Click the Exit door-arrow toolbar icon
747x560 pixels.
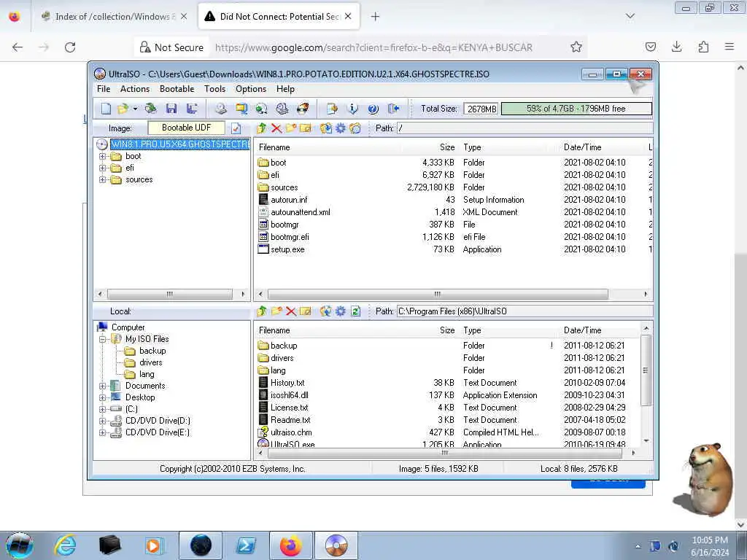(x=393, y=109)
